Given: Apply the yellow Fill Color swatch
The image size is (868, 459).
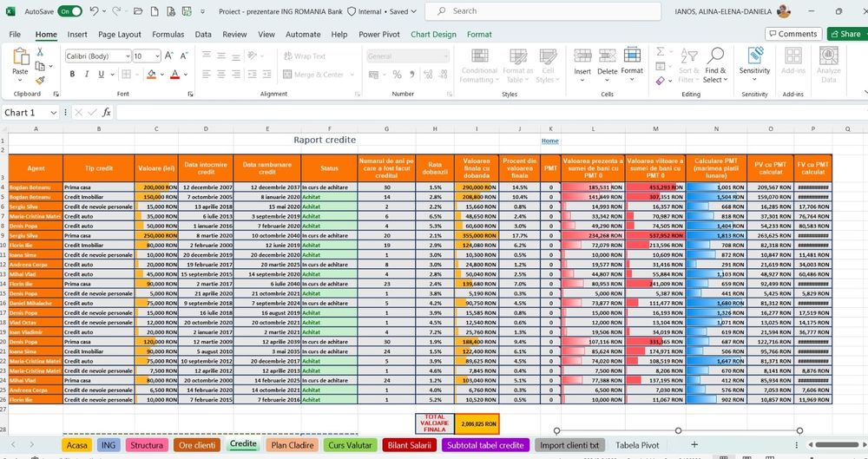Looking at the screenshot, I should [151, 75].
